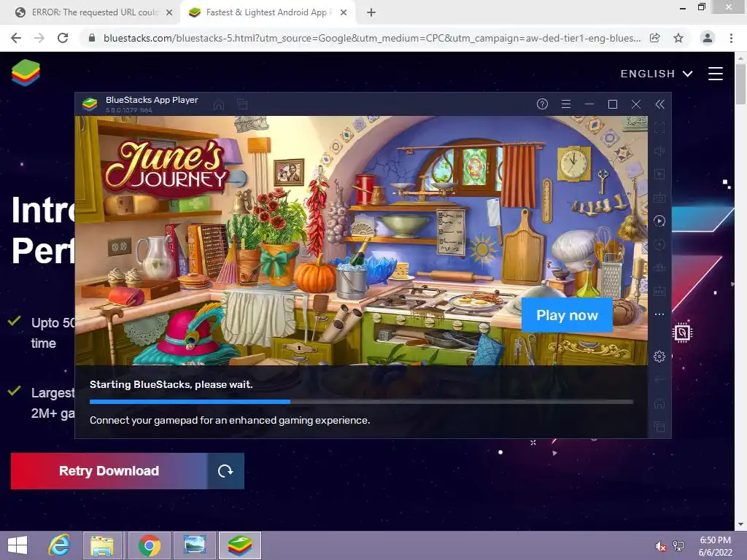Click BlueStacks sidebar back arrow icon
Viewport: 747px width, 560px height.
(659, 379)
